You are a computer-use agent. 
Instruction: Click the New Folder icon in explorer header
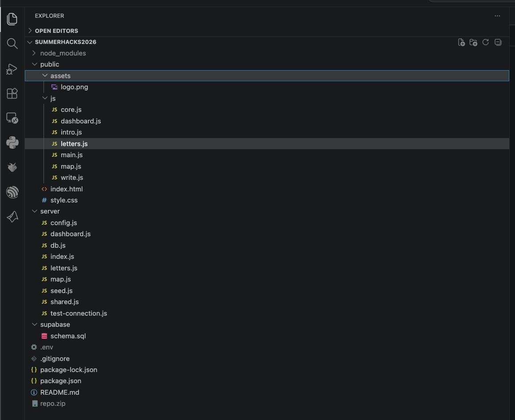(x=473, y=42)
